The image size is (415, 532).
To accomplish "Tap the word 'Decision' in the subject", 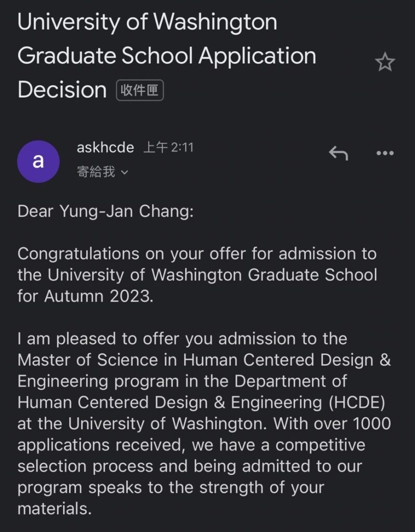I will click(x=62, y=90).
